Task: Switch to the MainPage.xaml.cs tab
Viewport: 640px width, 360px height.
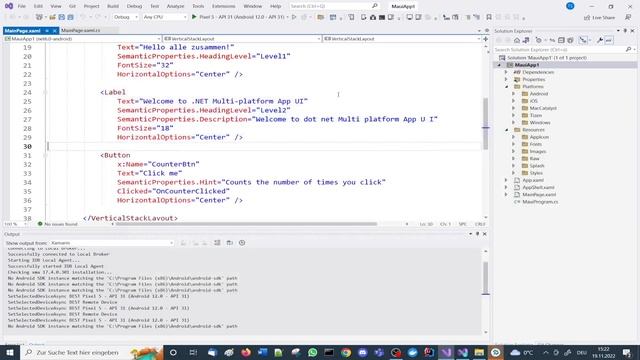Action: pos(80,30)
